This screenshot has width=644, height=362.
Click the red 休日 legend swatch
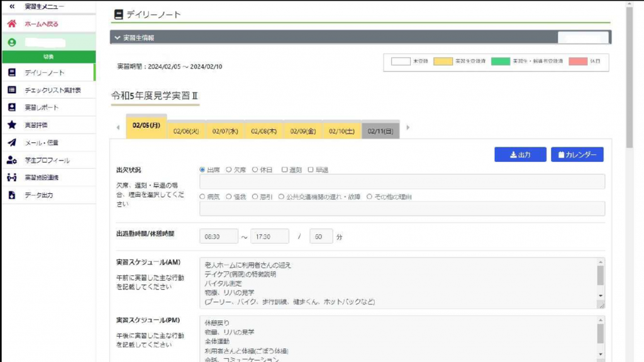click(578, 61)
